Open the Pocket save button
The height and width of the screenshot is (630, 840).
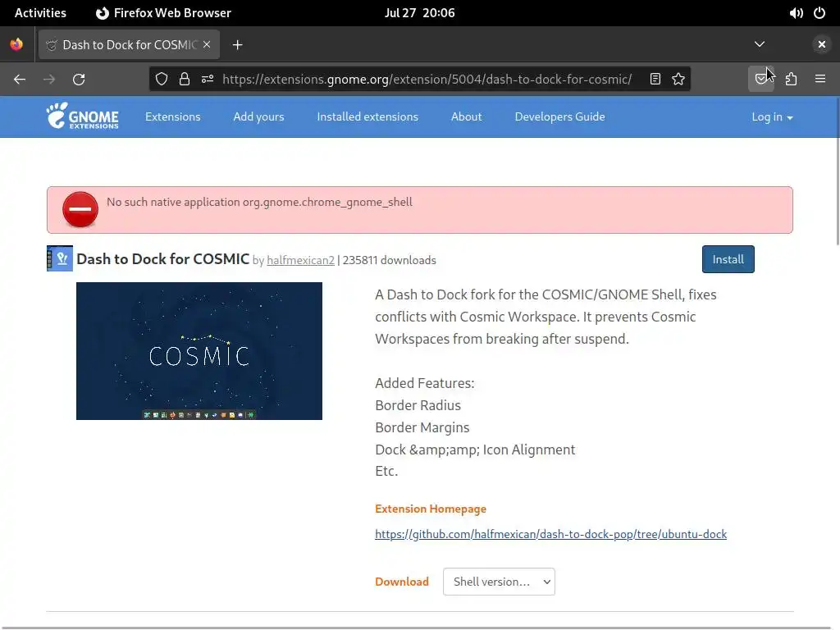760,80
